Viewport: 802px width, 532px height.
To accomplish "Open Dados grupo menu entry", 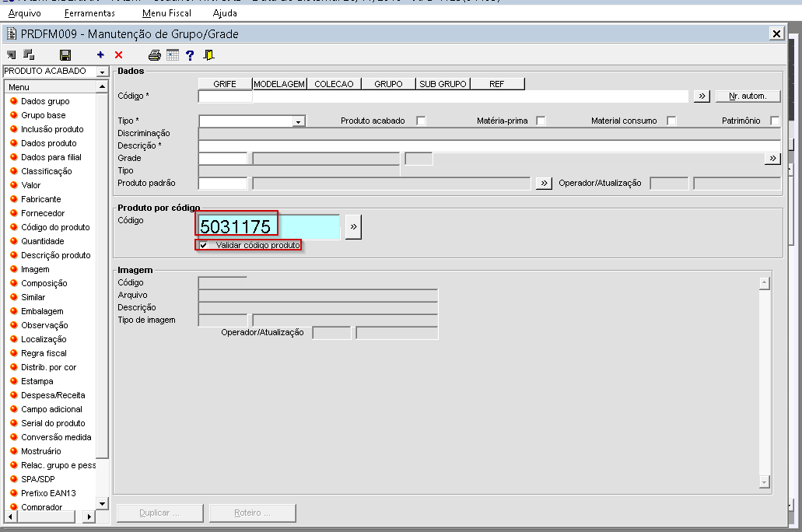I will pos(45,101).
